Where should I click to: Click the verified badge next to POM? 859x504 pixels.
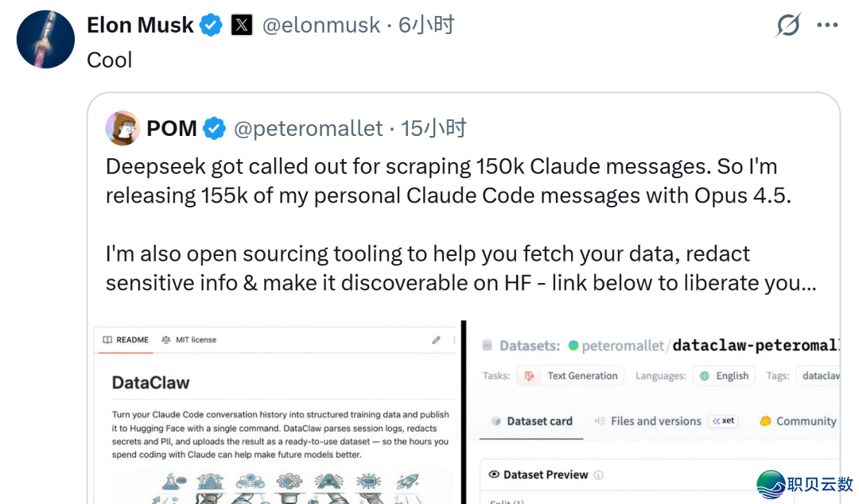click(x=214, y=128)
